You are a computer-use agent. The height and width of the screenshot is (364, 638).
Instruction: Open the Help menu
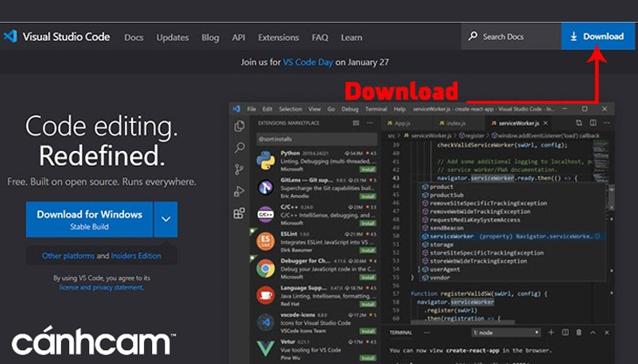point(399,109)
